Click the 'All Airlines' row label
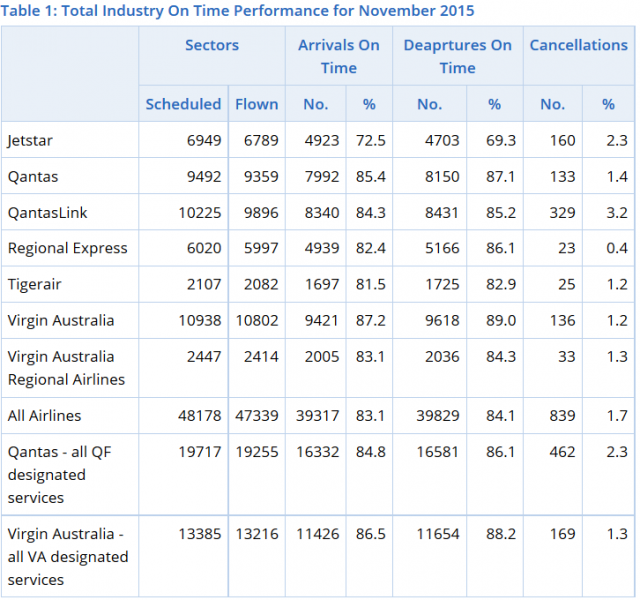 pos(44,416)
